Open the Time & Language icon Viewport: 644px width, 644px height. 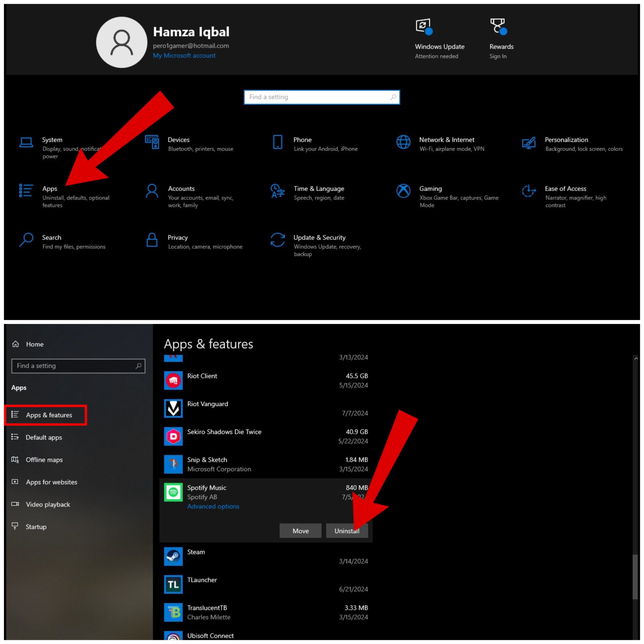tap(278, 191)
